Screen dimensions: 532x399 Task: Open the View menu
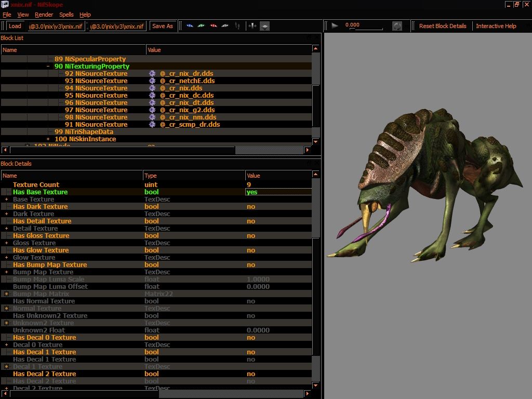point(23,15)
